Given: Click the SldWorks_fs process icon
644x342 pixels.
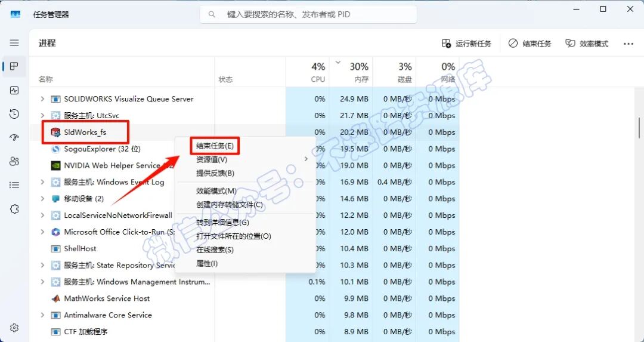Looking at the screenshot, I should point(55,133).
